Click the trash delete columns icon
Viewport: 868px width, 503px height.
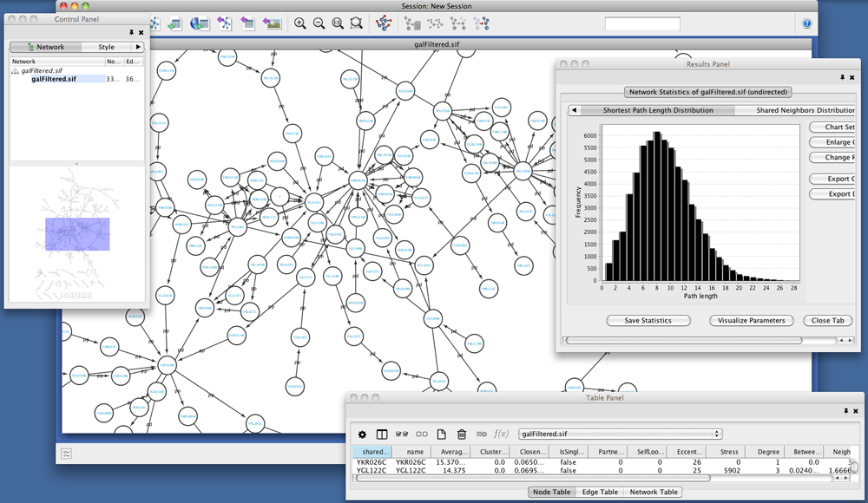point(462,434)
